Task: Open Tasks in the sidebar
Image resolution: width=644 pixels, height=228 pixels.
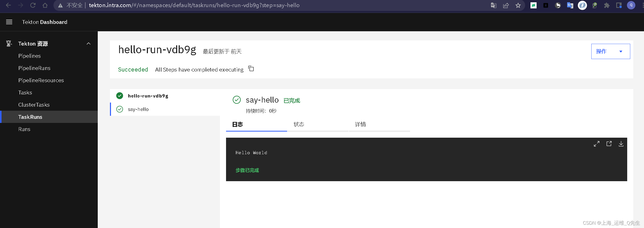Action: pyautogui.click(x=49, y=92)
